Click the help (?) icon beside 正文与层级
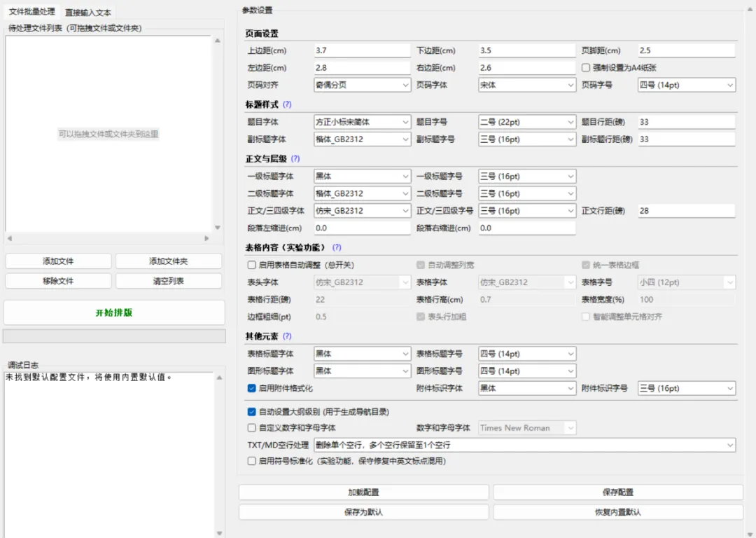The width and height of the screenshot is (756, 538). pyautogui.click(x=295, y=158)
